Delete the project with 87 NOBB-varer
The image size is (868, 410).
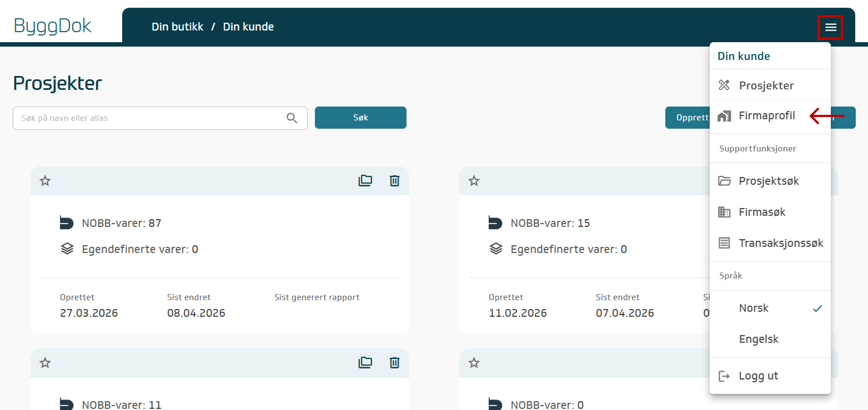(x=394, y=181)
